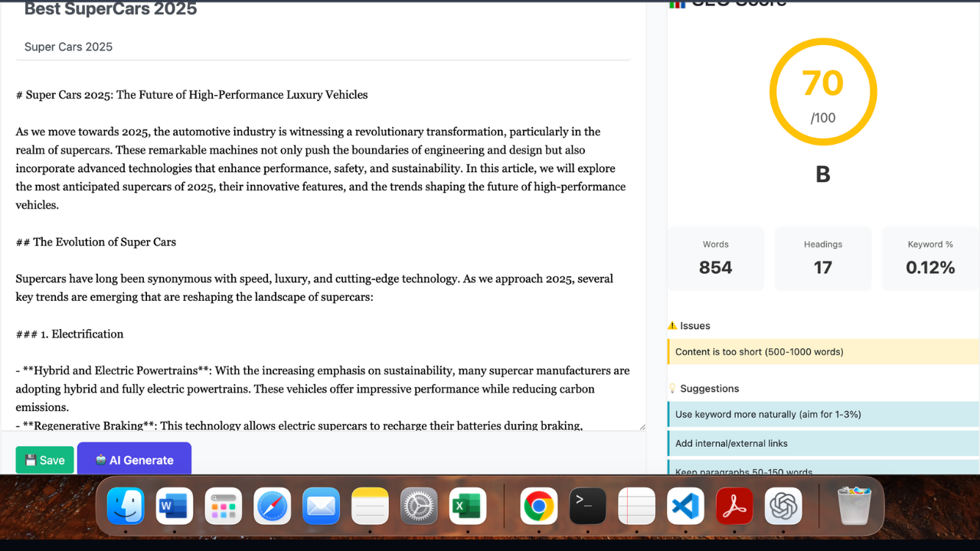Image resolution: width=980 pixels, height=551 pixels.
Task: Open Visual Studio Code from the dock
Action: pos(685,506)
